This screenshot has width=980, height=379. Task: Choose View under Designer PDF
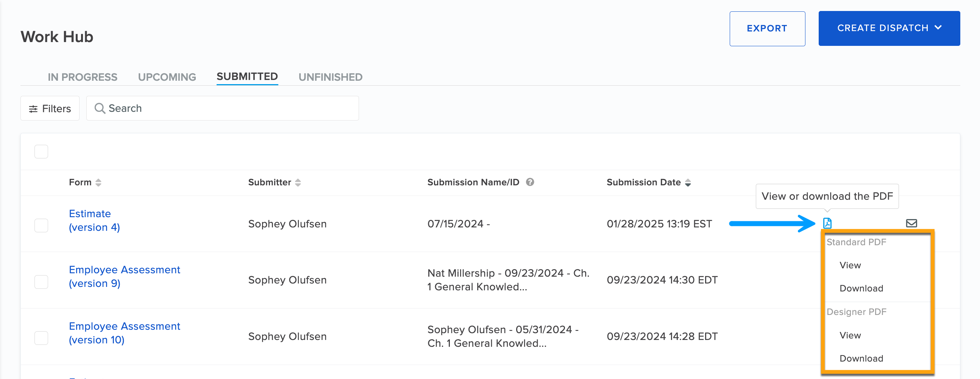[850, 335]
